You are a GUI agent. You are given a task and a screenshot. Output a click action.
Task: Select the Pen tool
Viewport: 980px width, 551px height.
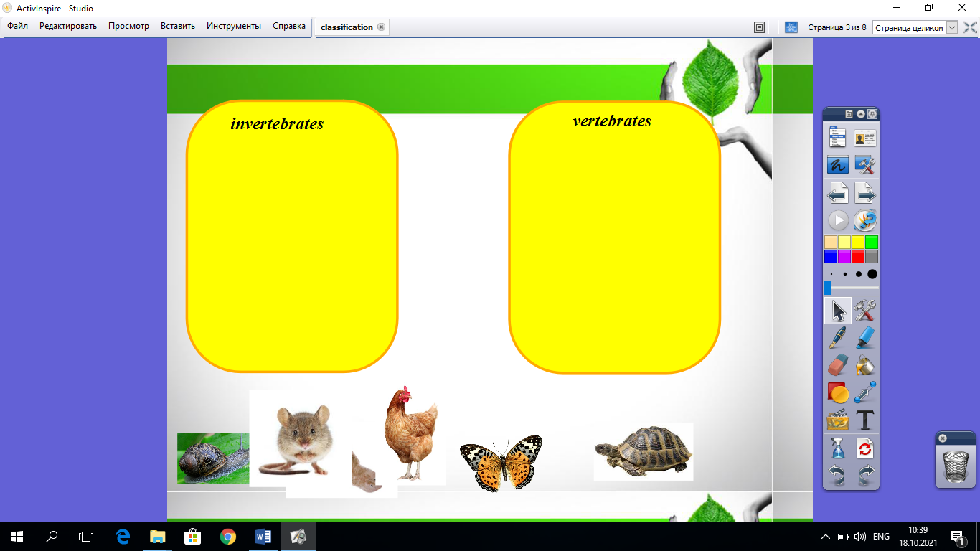837,338
